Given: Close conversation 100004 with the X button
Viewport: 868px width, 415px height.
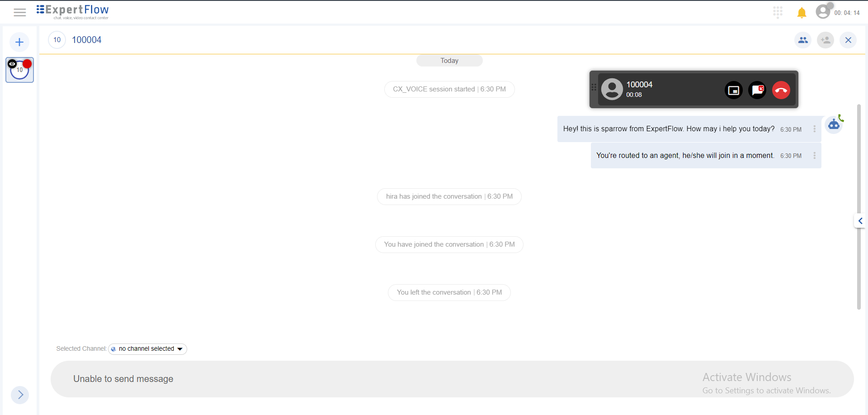Looking at the screenshot, I should coord(849,40).
